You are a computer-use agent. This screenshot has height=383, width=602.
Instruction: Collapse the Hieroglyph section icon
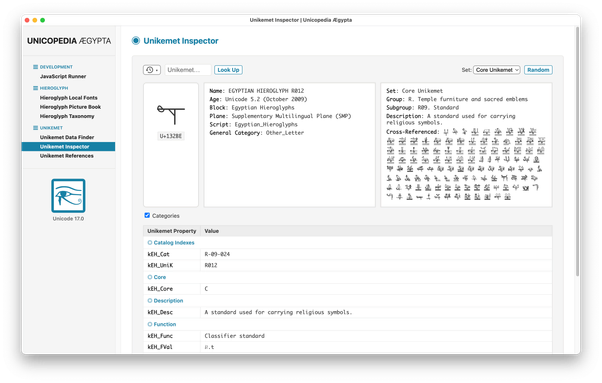35,88
